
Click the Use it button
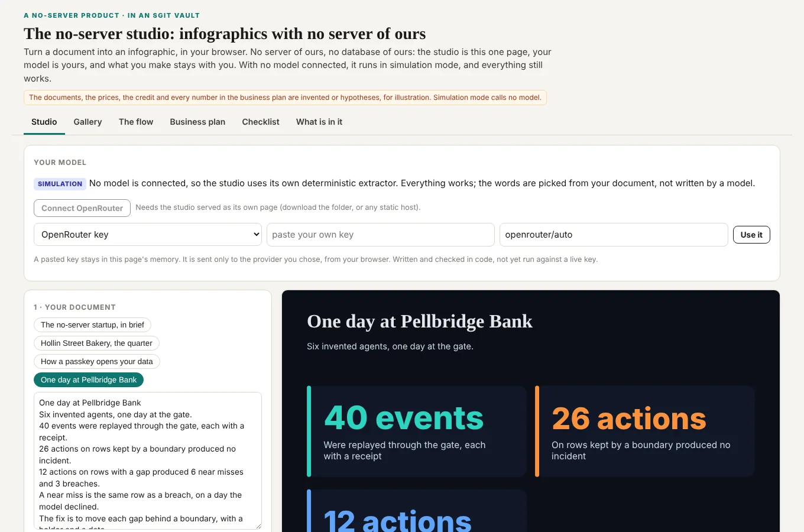[x=751, y=235]
